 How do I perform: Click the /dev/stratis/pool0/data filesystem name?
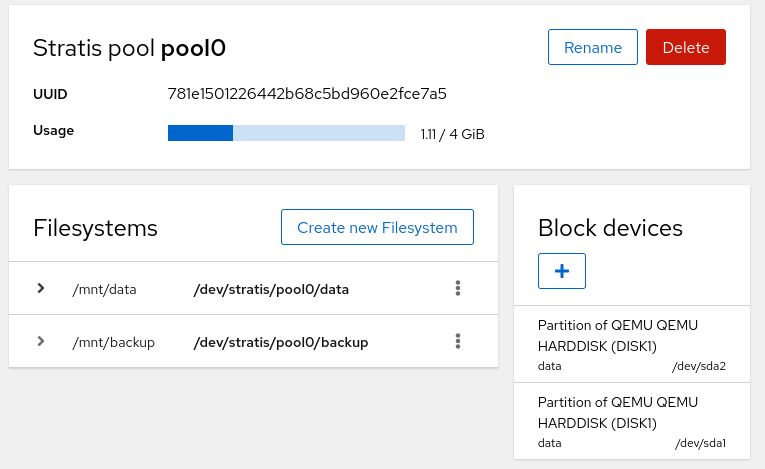pyautogui.click(x=271, y=289)
